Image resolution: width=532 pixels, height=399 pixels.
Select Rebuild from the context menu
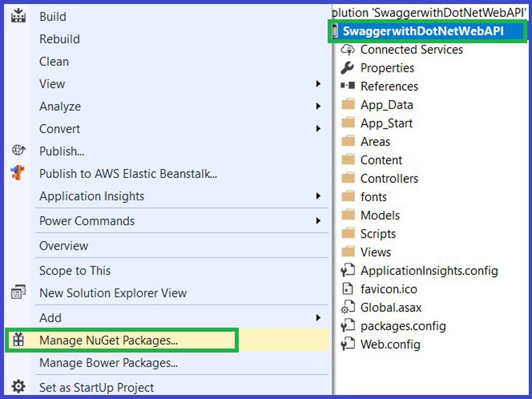click(59, 39)
